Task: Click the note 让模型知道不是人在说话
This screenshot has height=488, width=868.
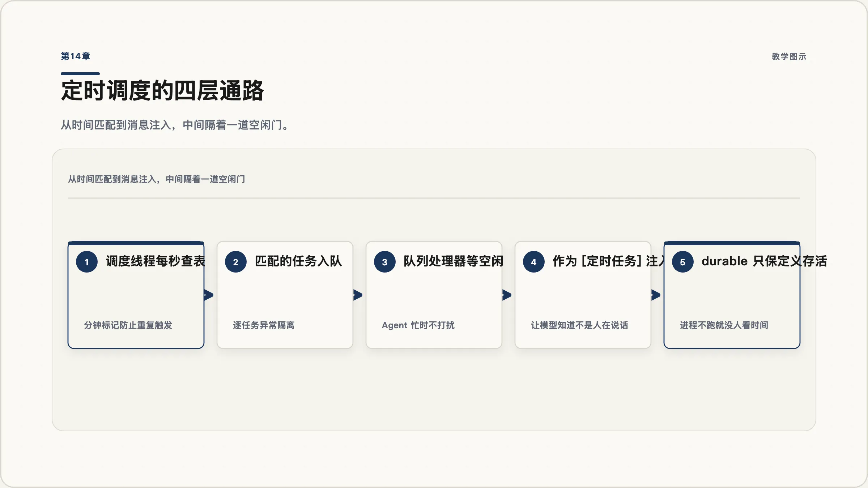Action: (x=579, y=325)
